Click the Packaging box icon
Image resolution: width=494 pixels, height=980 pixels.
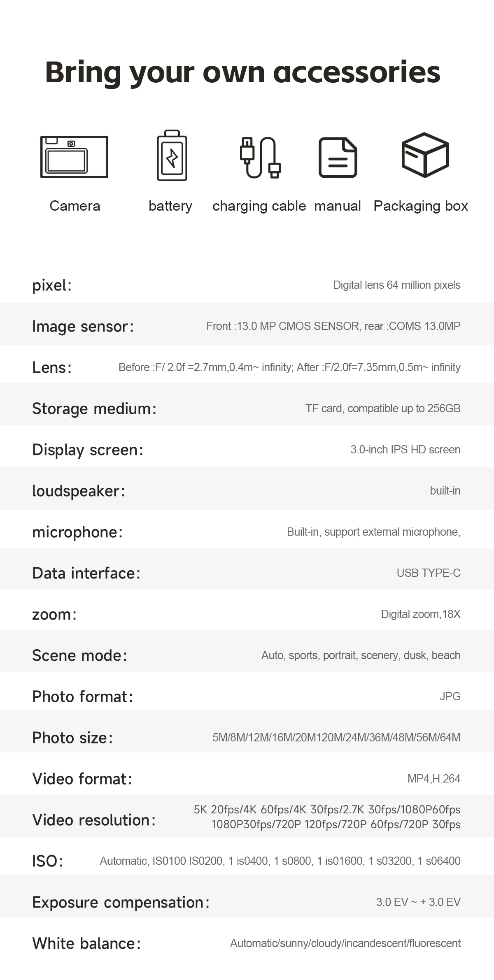[x=425, y=155]
